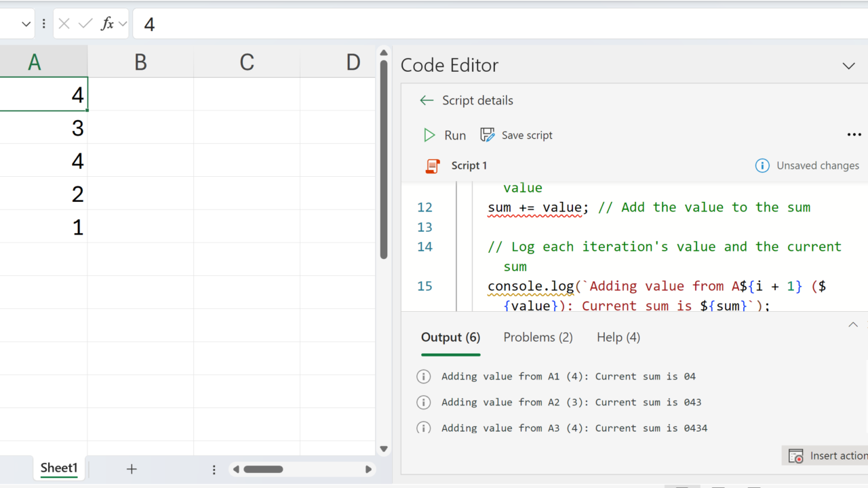Select the Output (6) tab
The height and width of the screenshot is (488, 868).
[x=450, y=338]
